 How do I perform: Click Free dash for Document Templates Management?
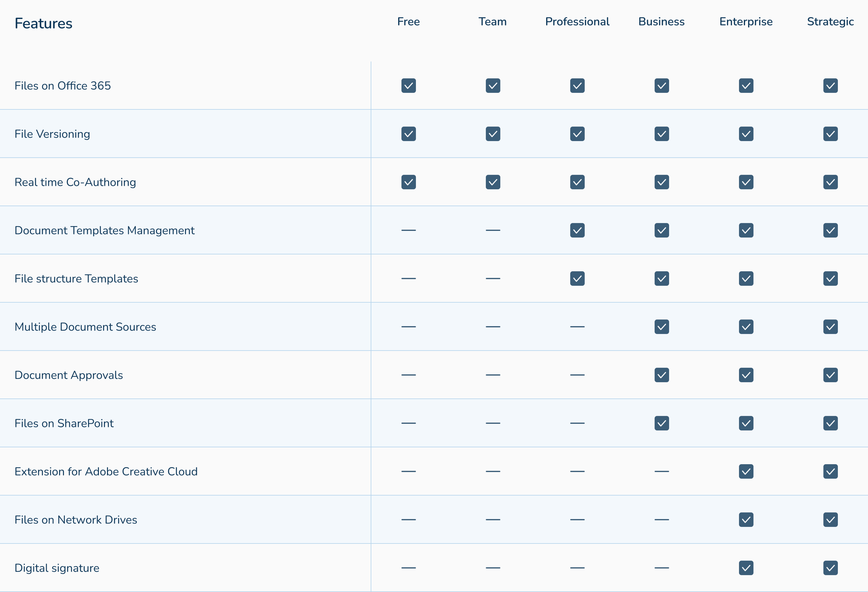click(408, 230)
